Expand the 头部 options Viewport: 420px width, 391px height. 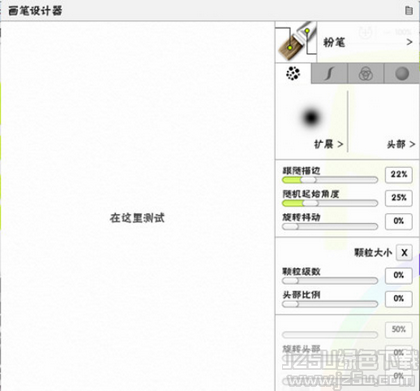tap(401, 144)
